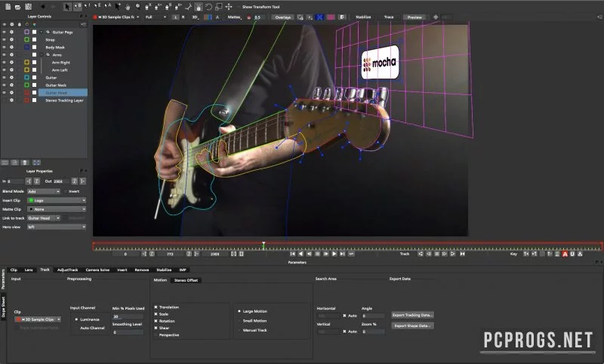Toggle Scale motion checkbox
The width and height of the screenshot is (604, 364).
[156, 314]
